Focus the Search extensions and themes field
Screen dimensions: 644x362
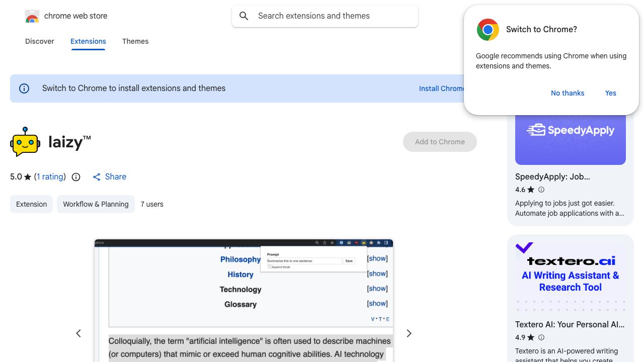click(x=325, y=16)
